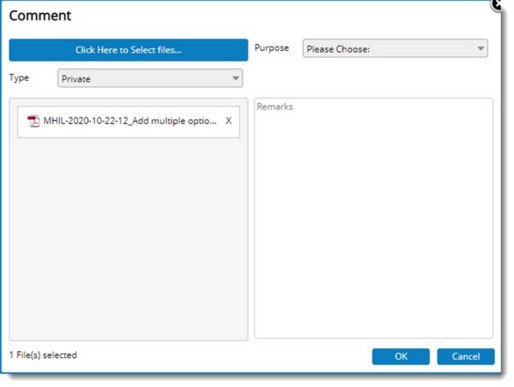The width and height of the screenshot is (514, 387).
Task: Click the bottom empty part of Remarks box
Action: [374, 300]
